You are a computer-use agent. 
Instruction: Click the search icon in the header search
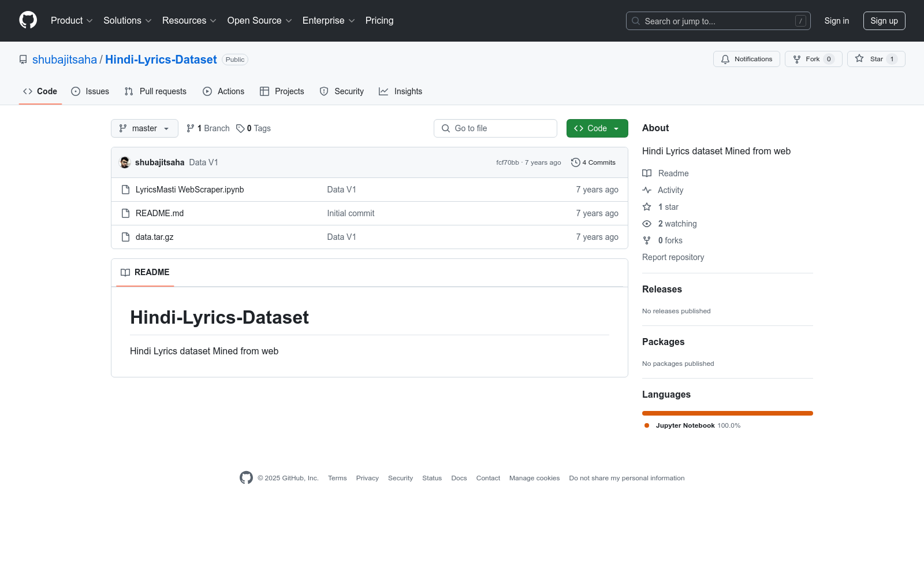pos(636,21)
